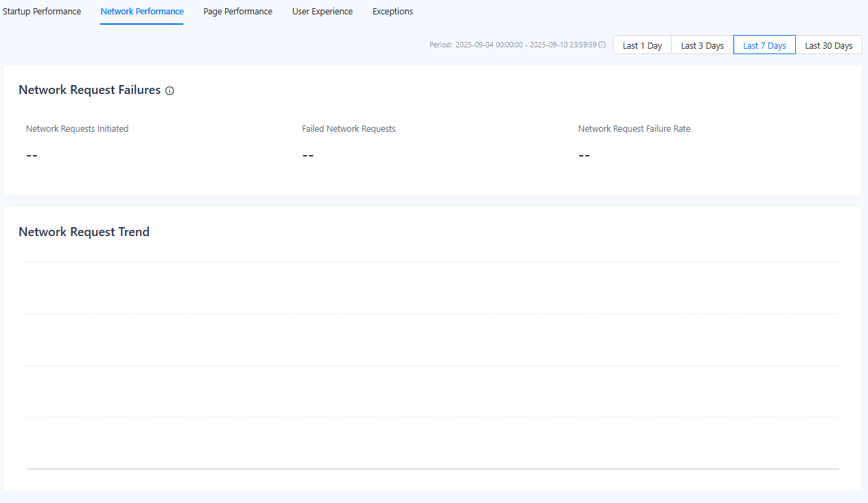Click the empty value under Network Request Failure Rate
Viewport: 868px width, 503px height.
click(584, 155)
